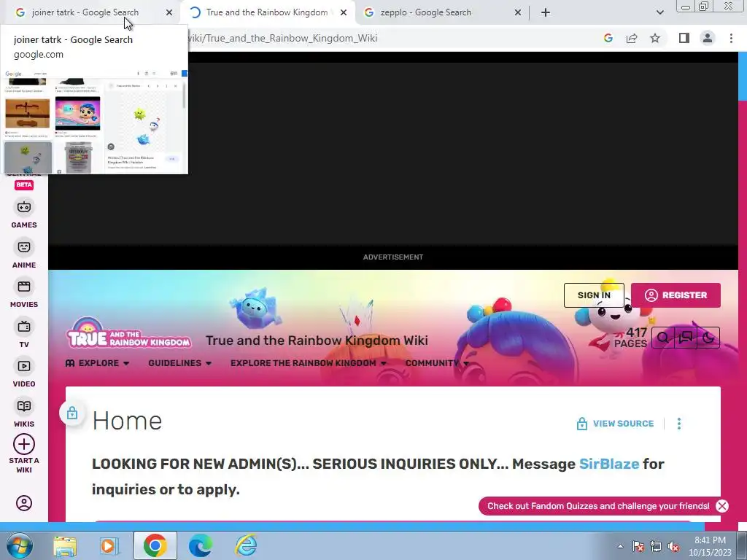This screenshot has width=747, height=560.
Task: Open Movies section in Fandom sidebar
Action: 24,294
